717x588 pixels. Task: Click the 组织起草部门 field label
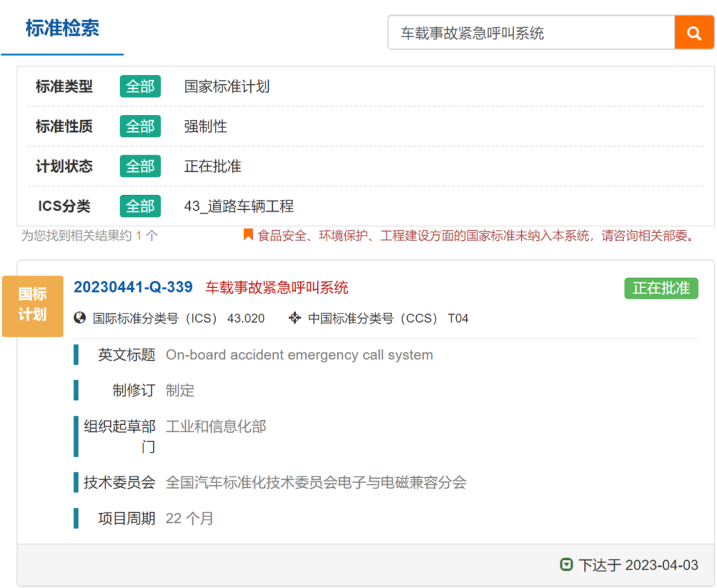point(119,436)
